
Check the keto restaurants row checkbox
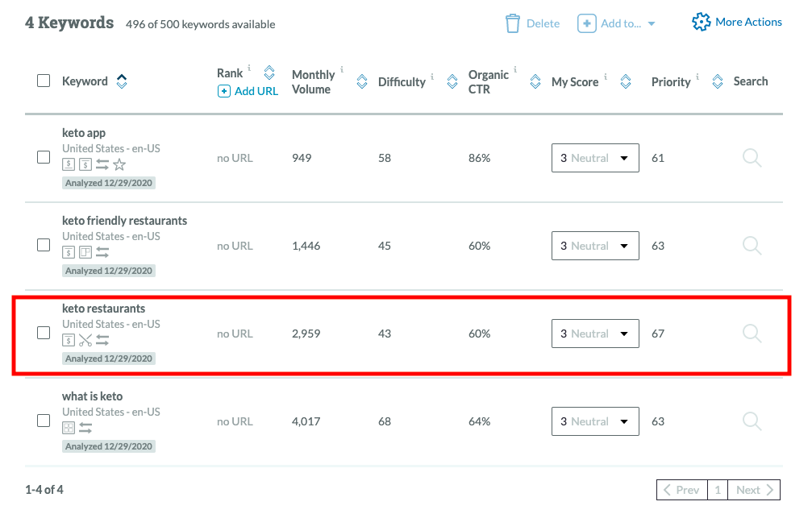point(44,332)
